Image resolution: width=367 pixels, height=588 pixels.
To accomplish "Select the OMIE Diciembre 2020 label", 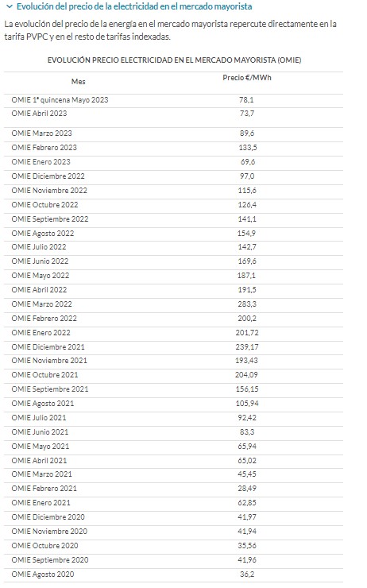I will (x=48, y=517).
